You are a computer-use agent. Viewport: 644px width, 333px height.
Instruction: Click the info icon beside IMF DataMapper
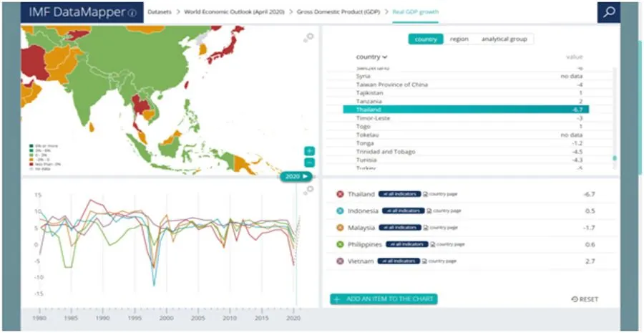132,13
